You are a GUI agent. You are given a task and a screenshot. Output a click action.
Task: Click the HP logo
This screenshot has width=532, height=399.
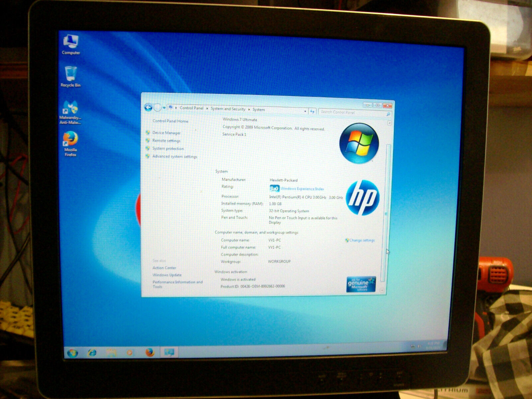pyautogui.click(x=362, y=198)
